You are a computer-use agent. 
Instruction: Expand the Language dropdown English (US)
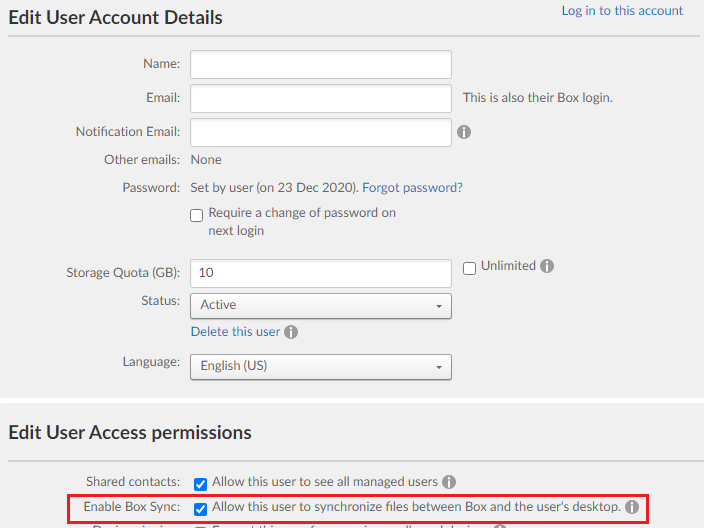click(320, 366)
